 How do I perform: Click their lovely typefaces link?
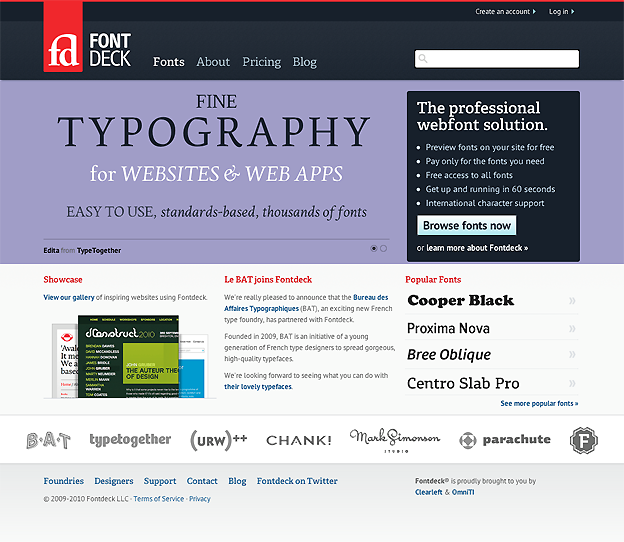pos(258,386)
